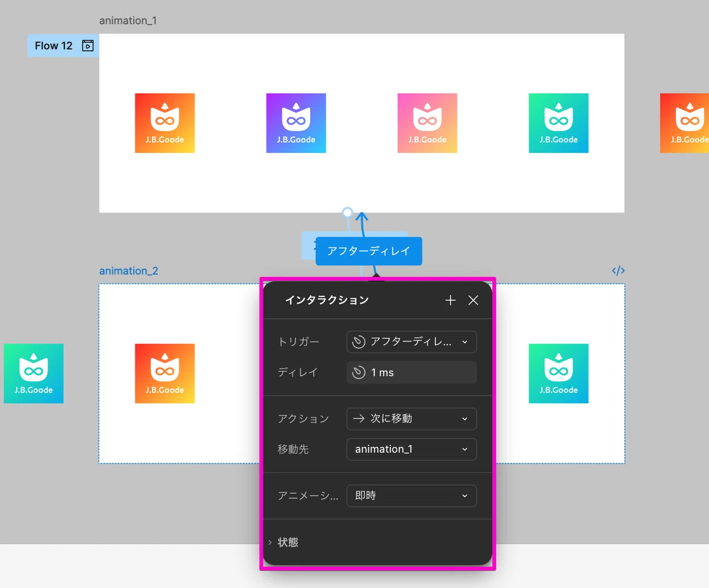Click the animation_2 frame title
The width and height of the screenshot is (709, 588).
click(x=129, y=271)
